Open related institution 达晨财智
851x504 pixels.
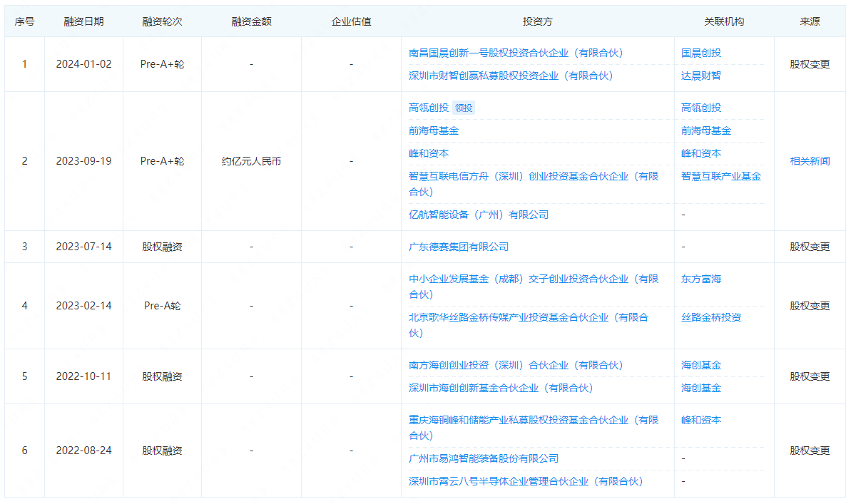701,76
